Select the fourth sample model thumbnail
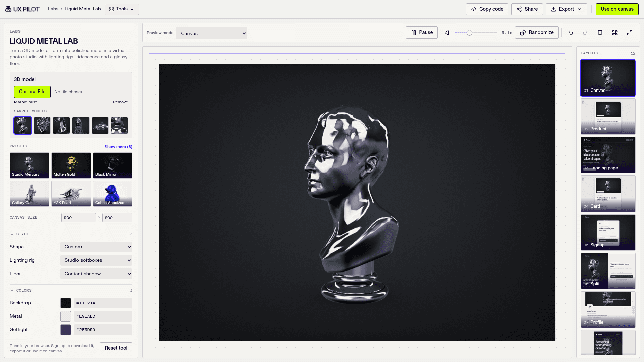Image resolution: width=644 pixels, height=362 pixels. pos(81,125)
